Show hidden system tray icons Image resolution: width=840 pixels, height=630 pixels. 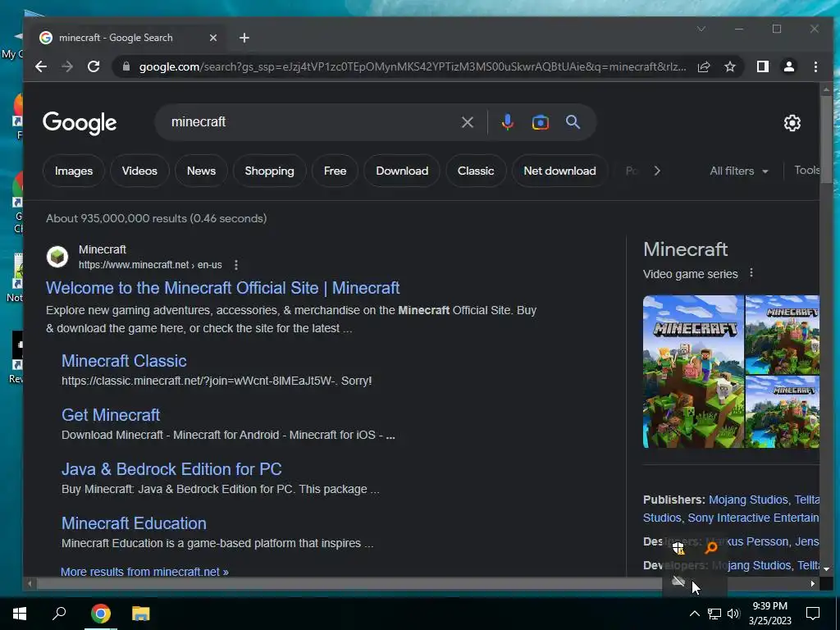click(x=694, y=614)
